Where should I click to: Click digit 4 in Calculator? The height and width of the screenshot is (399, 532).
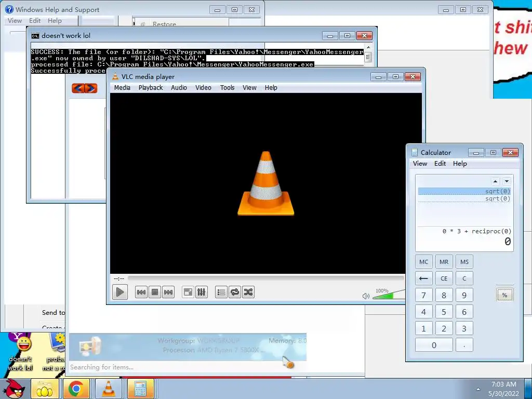(424, 312)
